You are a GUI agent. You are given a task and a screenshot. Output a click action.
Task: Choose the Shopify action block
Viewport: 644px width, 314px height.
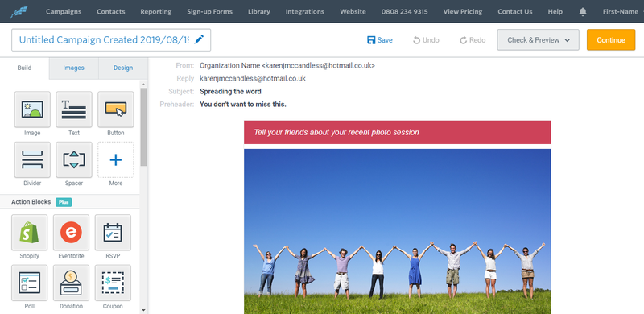29,233
